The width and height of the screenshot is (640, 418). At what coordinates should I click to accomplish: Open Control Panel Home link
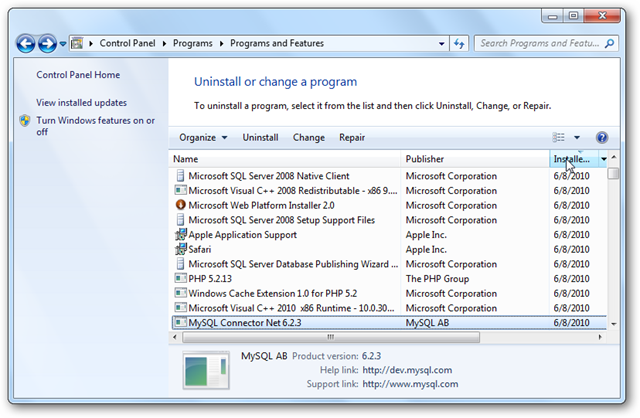78,75
